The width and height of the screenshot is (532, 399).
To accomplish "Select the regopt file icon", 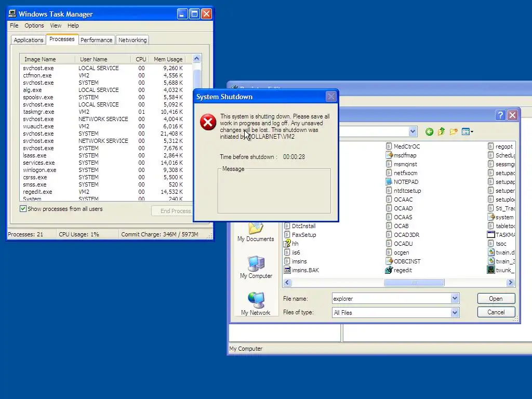I will click(x=490, y=147).
